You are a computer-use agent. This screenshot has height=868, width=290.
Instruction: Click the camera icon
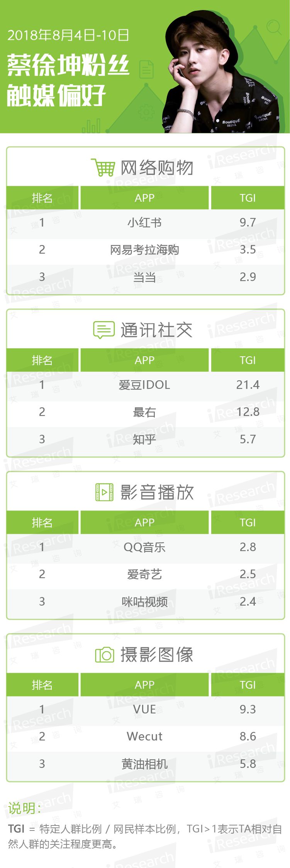104,655
